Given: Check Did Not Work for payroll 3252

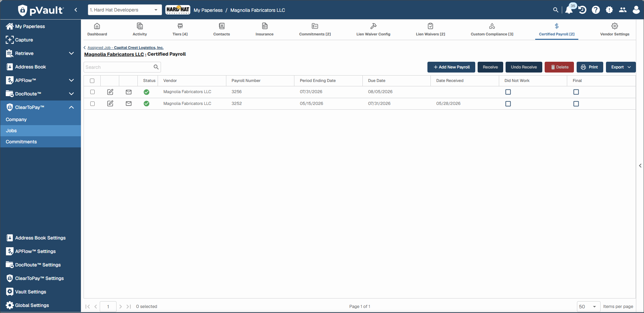Looking at the screenshot, I should coord(508,104).
